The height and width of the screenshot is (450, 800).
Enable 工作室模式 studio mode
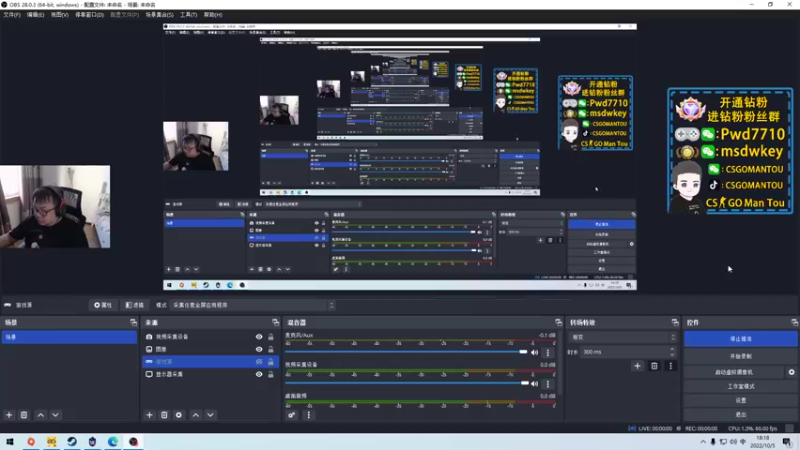(741, 386)
